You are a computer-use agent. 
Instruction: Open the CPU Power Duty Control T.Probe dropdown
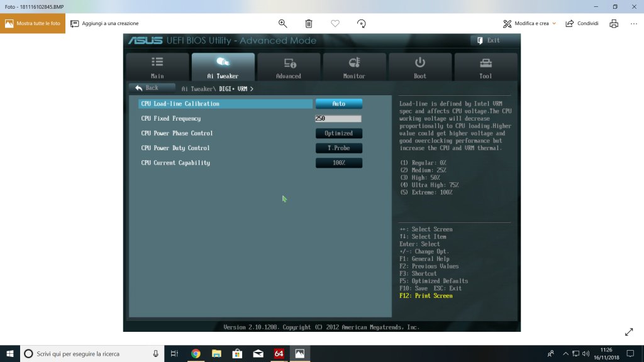click(x=339, y=148)
